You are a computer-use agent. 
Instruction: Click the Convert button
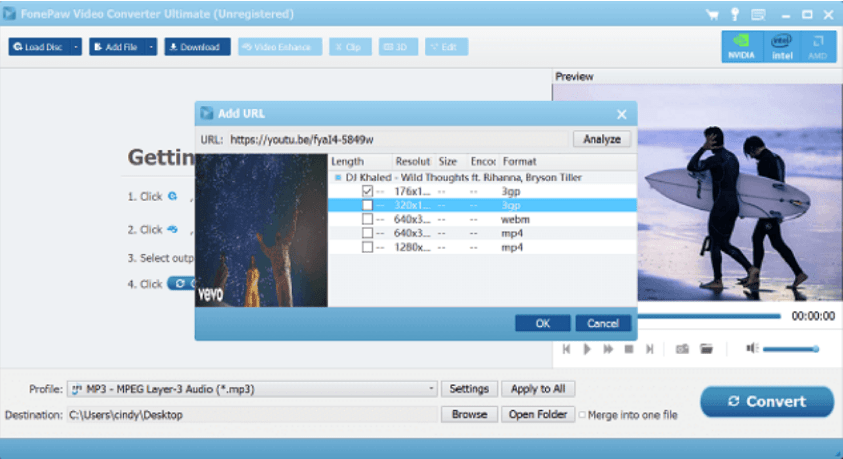(x=767, y=401)
